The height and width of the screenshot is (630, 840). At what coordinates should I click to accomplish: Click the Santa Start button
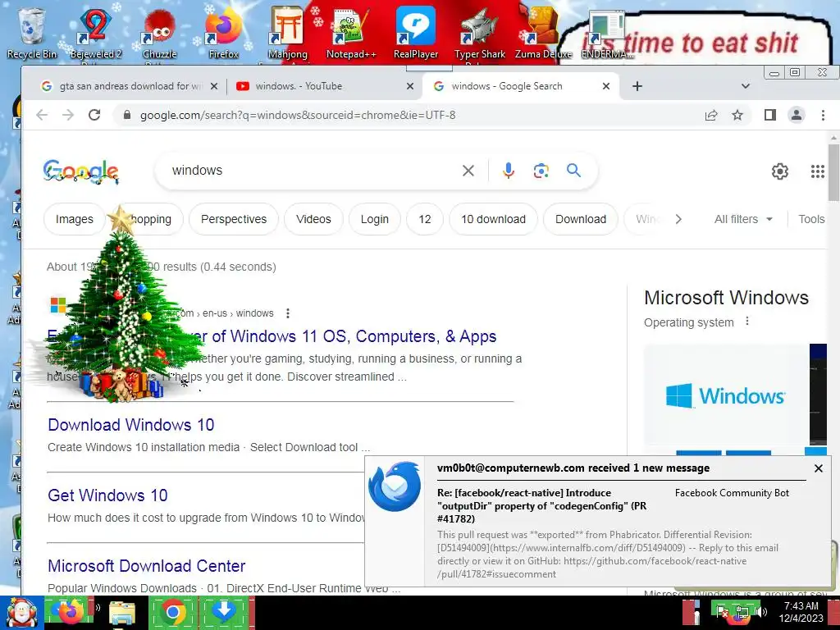coord(21,612)
